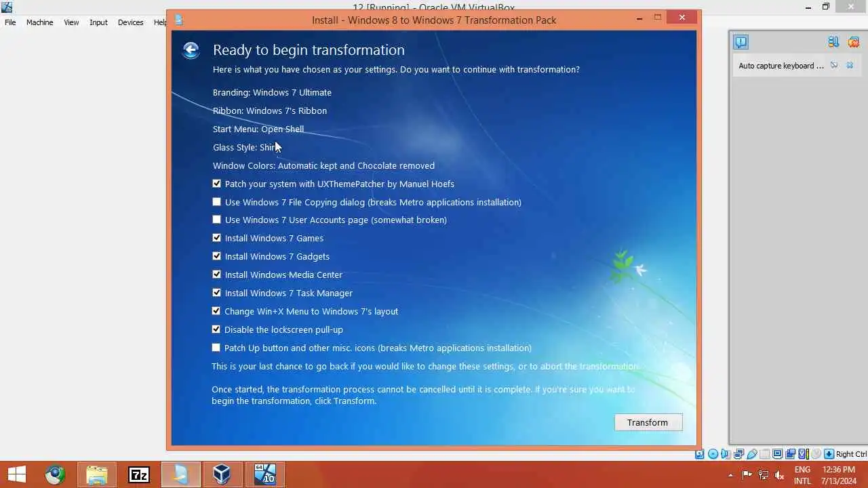Switch ENG INTL input language
The image size is (868, 488).
[x=802, y=475]
